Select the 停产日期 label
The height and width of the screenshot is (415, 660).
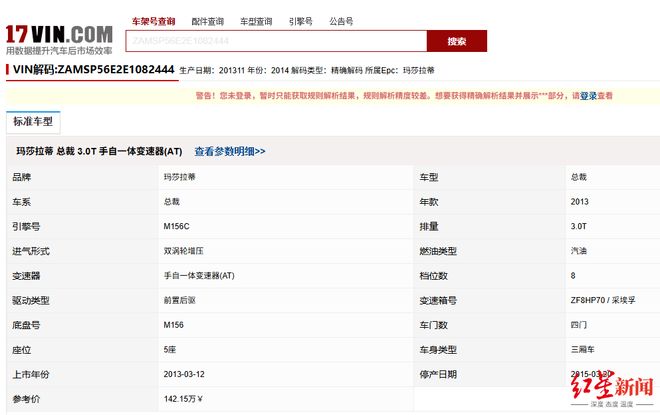pos(438,374)
